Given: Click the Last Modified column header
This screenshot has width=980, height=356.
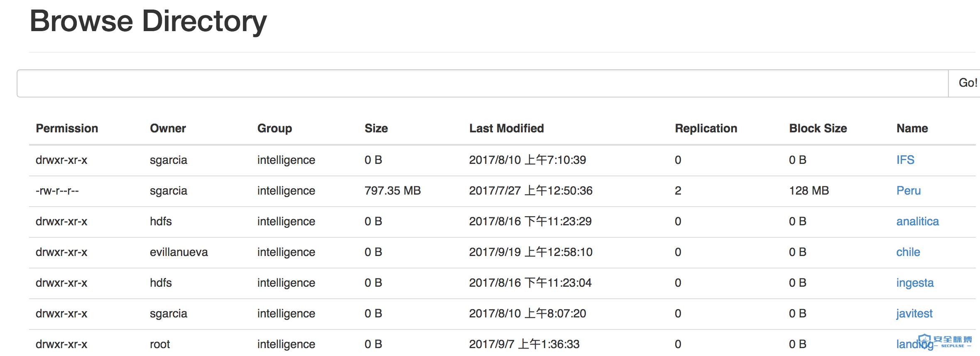Looking at the screenshot, I should (506, 128).
